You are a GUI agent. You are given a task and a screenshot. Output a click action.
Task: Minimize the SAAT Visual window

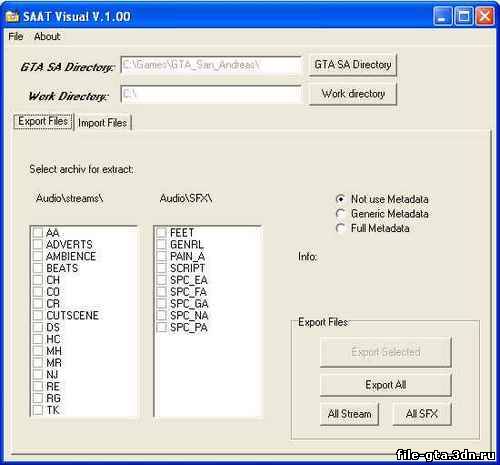click(442, 16)
